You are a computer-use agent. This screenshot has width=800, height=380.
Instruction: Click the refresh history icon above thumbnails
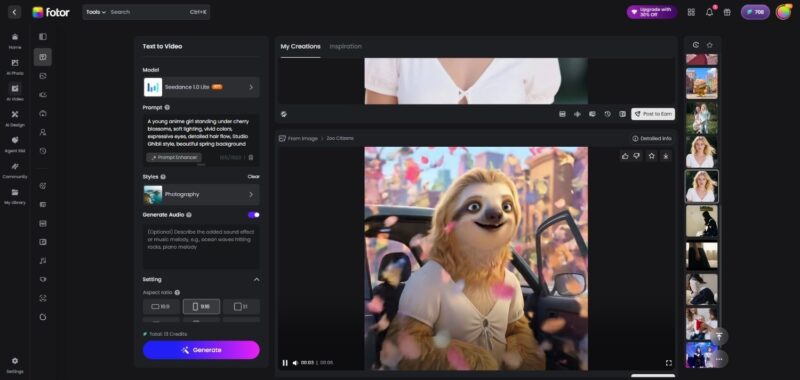click(695, 45)
